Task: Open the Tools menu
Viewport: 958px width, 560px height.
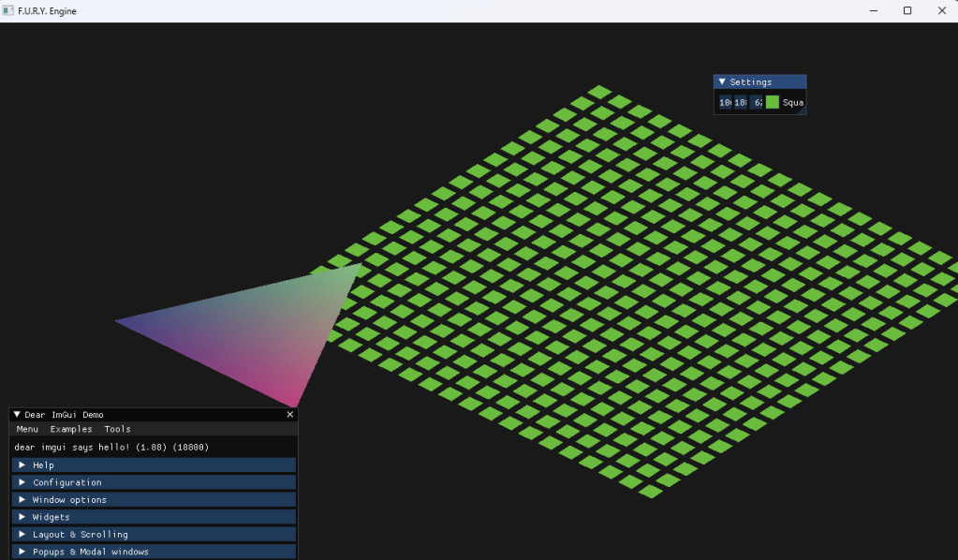Action: click(117, 429)
